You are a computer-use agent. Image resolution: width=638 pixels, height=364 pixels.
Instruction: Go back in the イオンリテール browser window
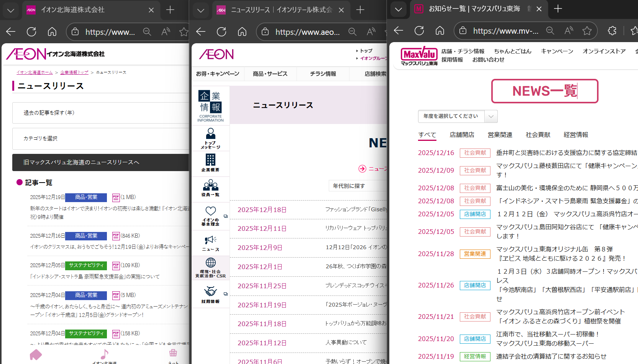click(201, 32)
